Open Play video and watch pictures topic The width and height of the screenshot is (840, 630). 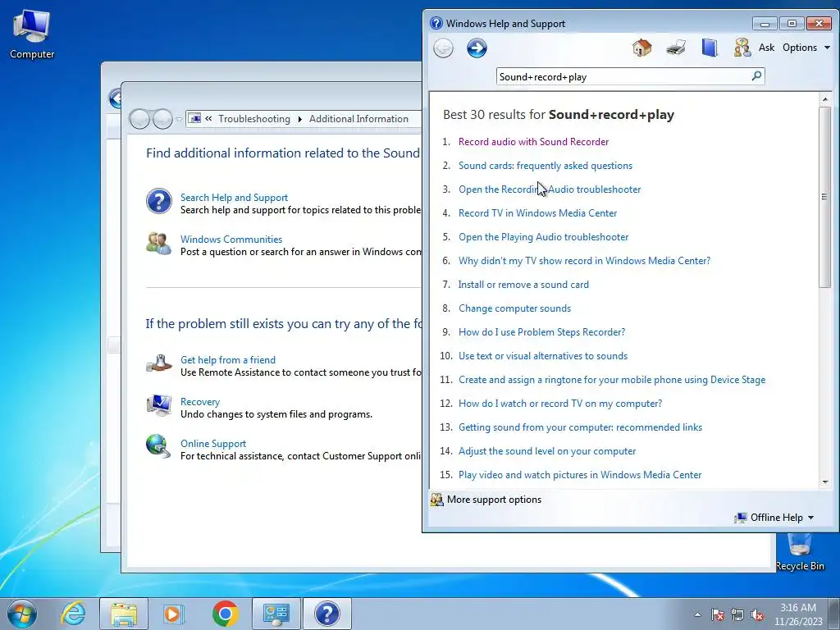580,475
